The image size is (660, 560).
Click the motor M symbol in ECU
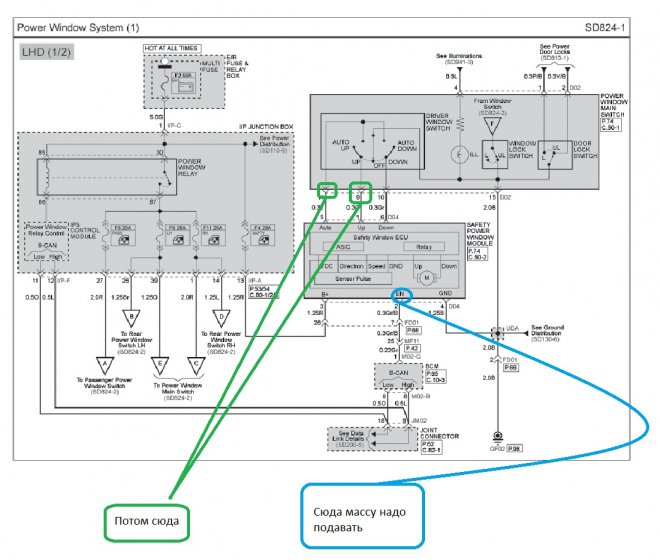[427, 277]
